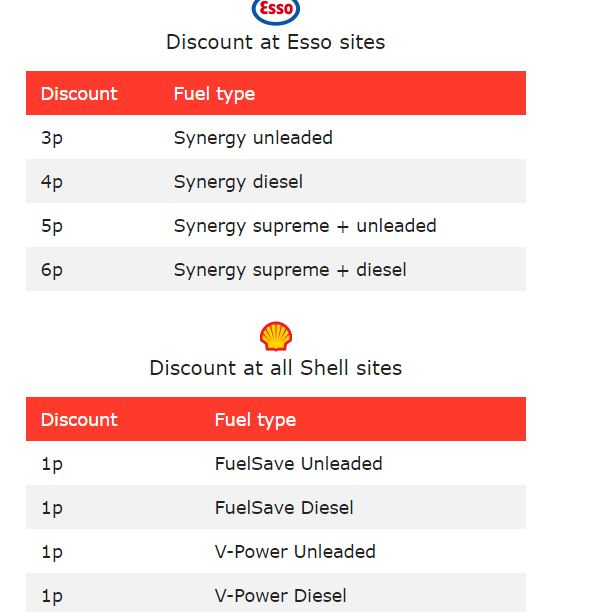The height and width of the screenshot is (612, 604).
Task: Select the Synergy diesel row
Action: click(x=276, y=181)
